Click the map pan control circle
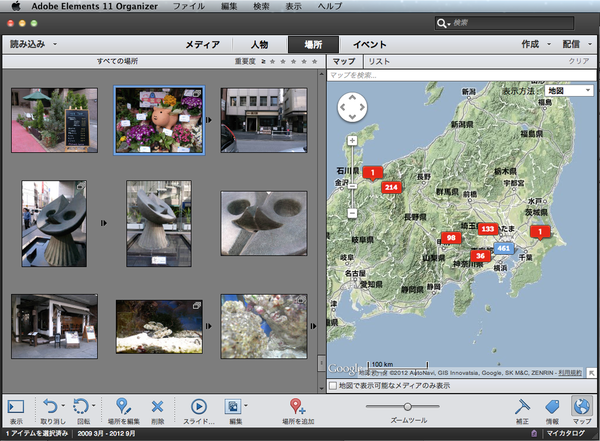This screenshot has height=441, width=600. pyautogui.click(x=352, y=107)
